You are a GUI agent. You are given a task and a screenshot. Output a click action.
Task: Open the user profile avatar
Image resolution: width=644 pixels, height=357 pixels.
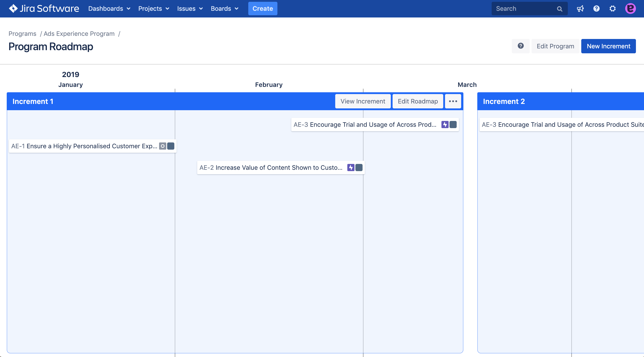[x=630, y=9]
